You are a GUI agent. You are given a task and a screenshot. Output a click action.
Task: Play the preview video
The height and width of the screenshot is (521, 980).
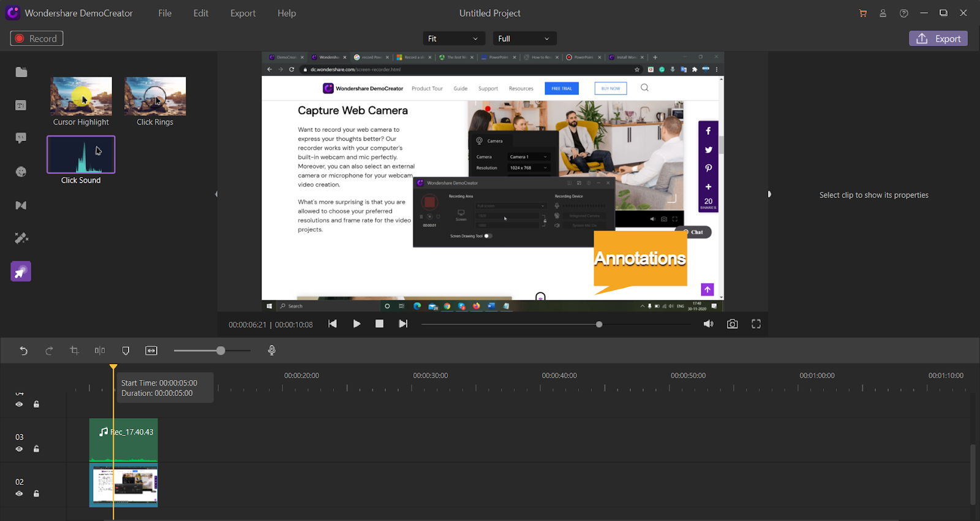tap(356, 324)
